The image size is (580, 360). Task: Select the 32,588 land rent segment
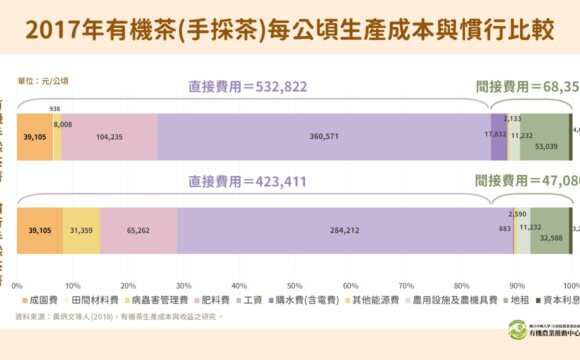click(x=550, y=231)
